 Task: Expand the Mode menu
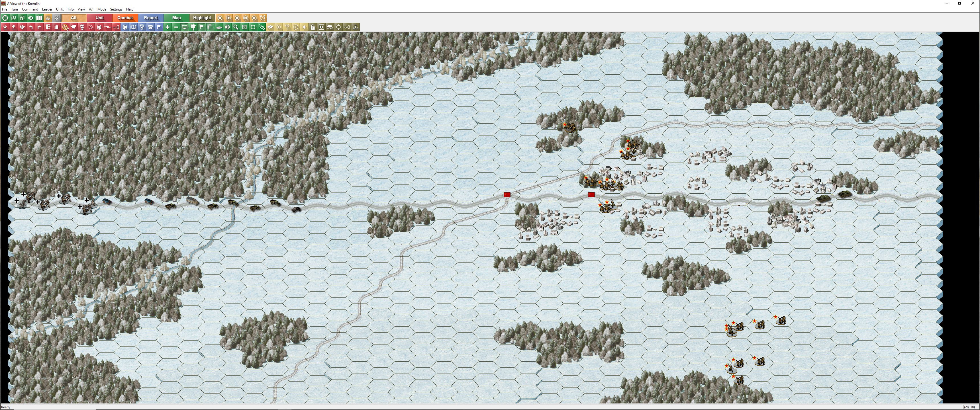pyautogui.click(x=102, y=9)
